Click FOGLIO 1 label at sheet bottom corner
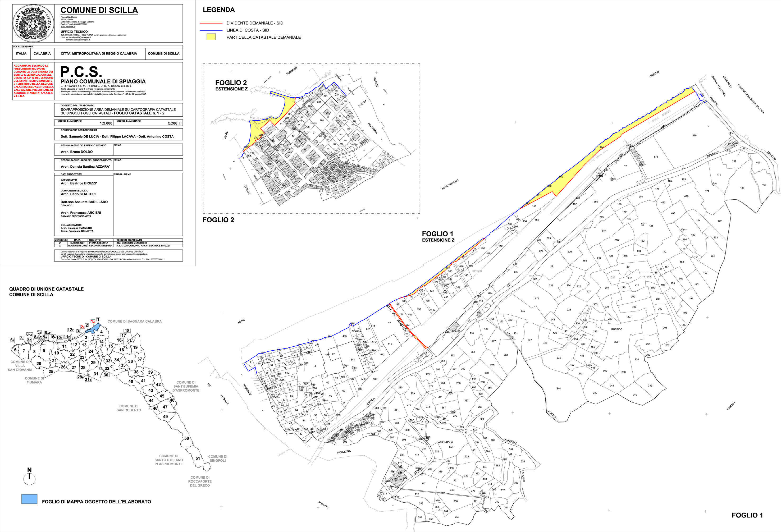This screenshot has width=781, height=532. (747, 515)
